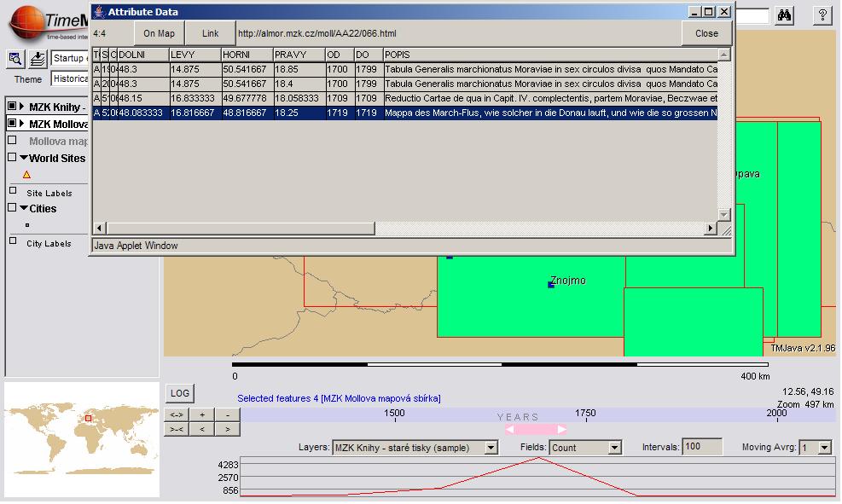Screen dimensions: 842x504
Task: Click the LOG button
Action: 179,393
